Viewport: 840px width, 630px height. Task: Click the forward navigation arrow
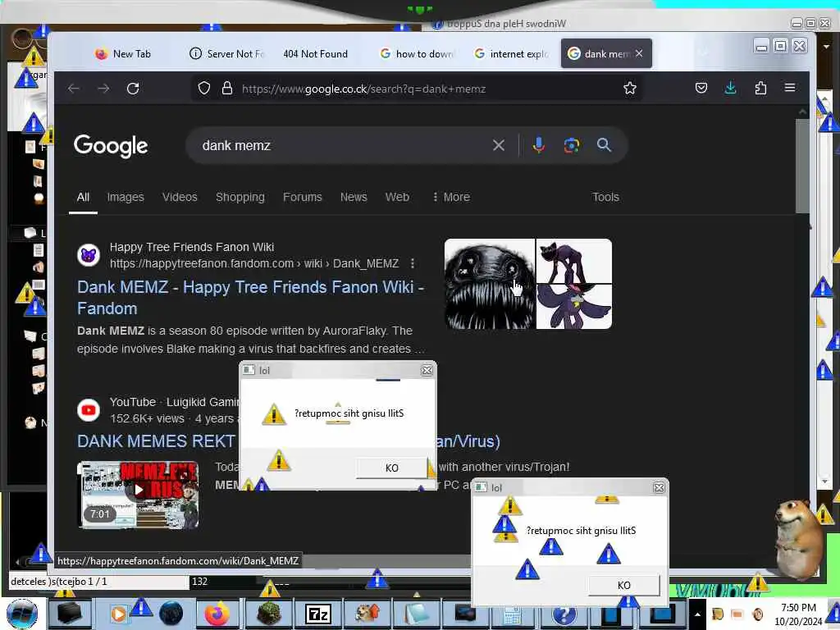(103, 89)
